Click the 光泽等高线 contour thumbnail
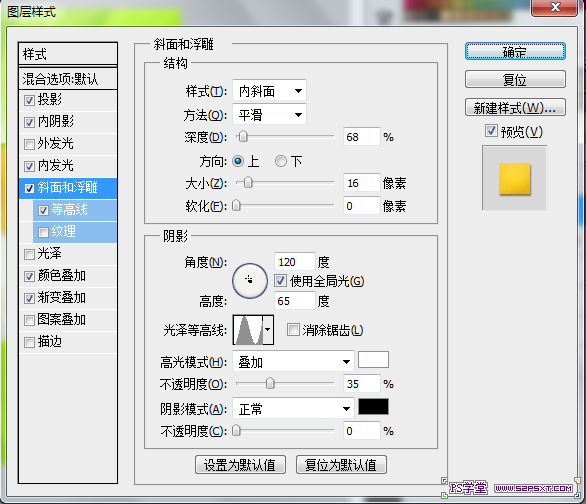This screenshot has width=586, height=504. 248,330
